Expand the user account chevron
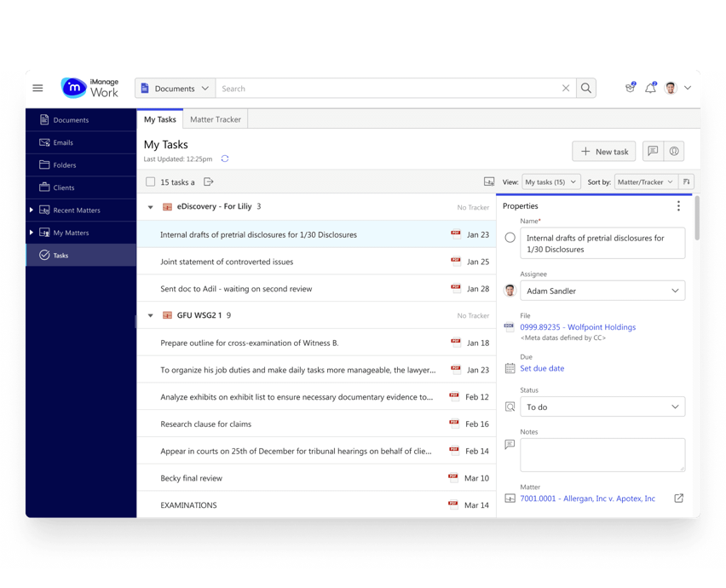The image size is (726, 588). point(688,88)
